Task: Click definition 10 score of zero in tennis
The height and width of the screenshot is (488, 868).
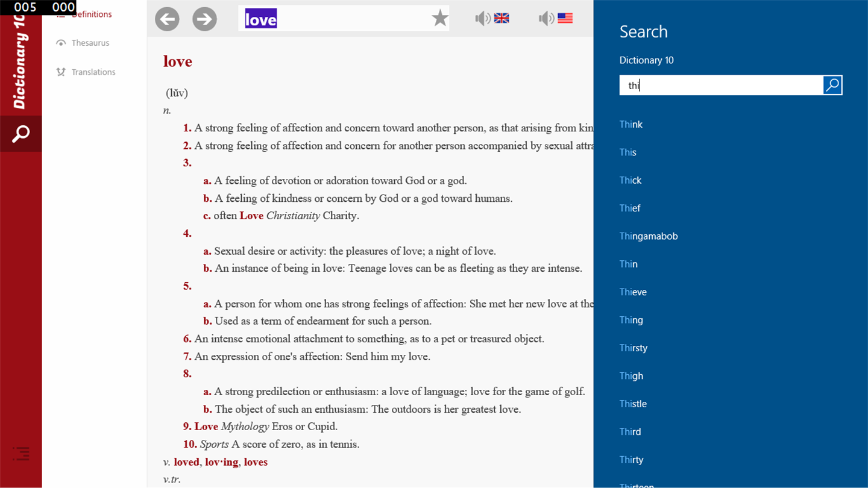Action: pos(271,445)
